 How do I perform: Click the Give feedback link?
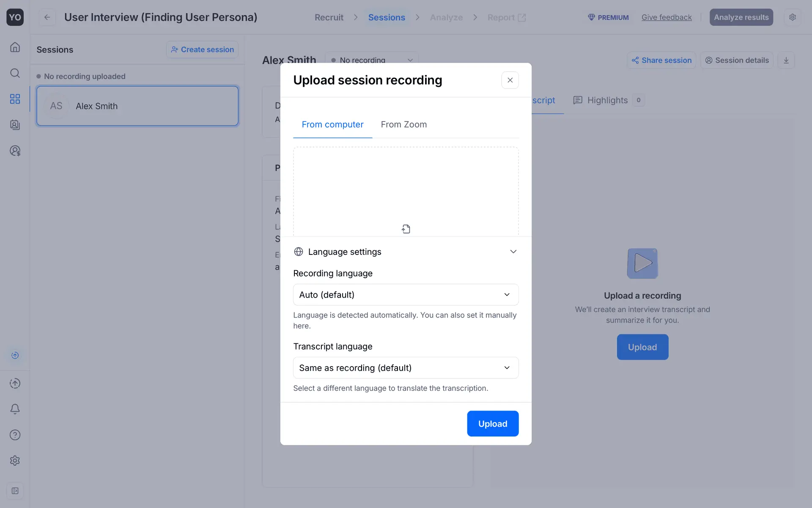[x=667, y=17]
